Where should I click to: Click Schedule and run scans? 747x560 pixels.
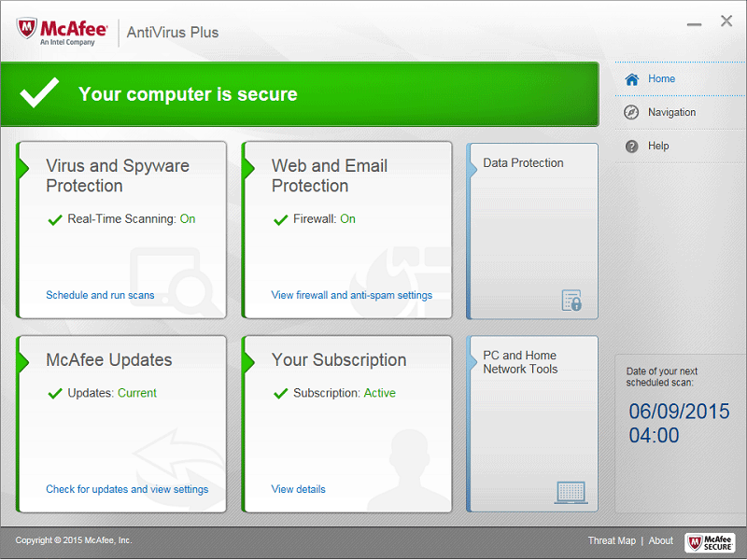tap(100, 294)
